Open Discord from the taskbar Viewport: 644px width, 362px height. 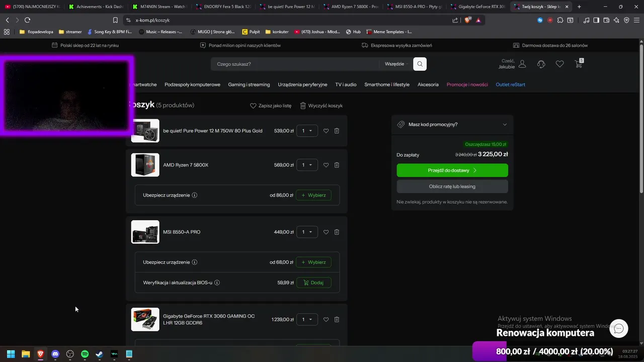click(55, 354)
